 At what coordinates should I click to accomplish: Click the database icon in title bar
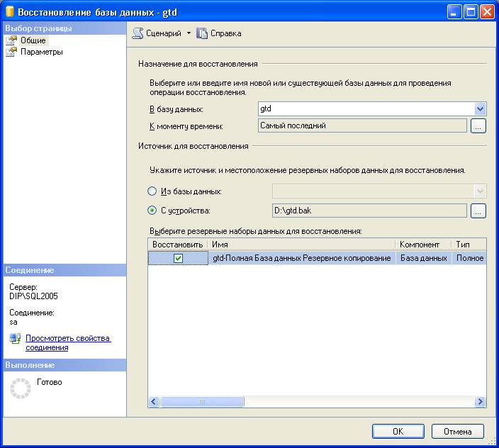pyautogui.click(x=9, y=11)
